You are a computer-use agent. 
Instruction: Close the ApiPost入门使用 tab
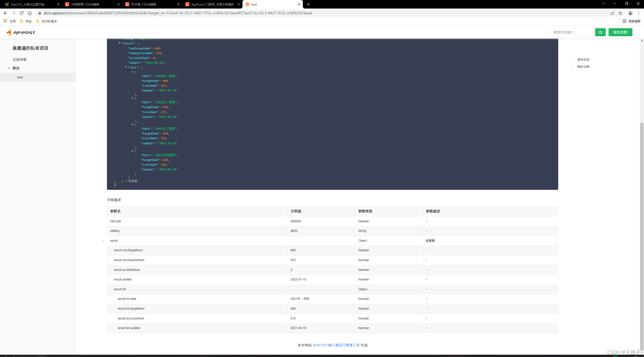click(238, 4)
